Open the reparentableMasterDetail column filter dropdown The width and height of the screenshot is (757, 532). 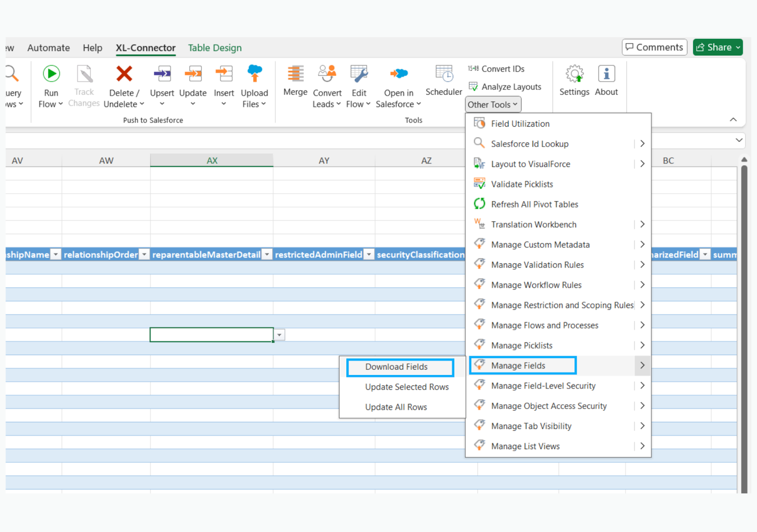pos(267,254)
